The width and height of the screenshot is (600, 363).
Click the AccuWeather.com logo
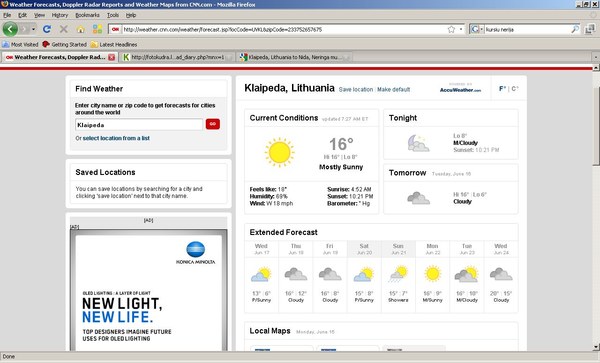[x=460, y=90]
